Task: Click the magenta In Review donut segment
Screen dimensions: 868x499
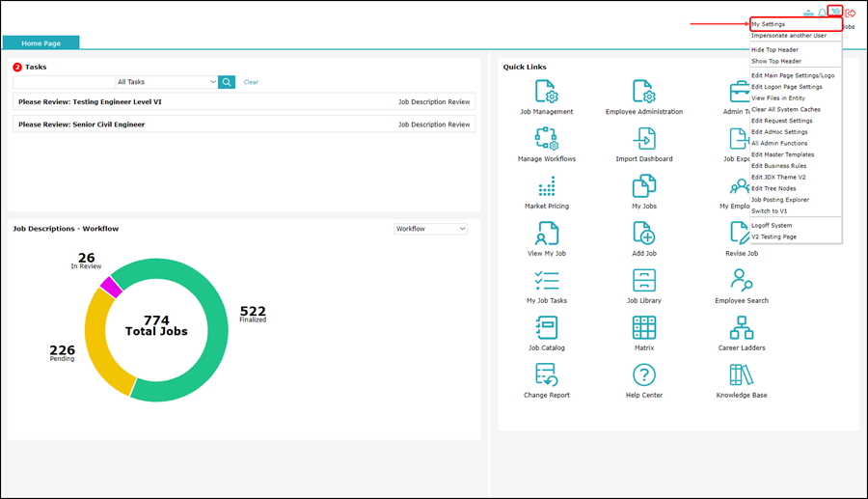Action: (111, 287)
